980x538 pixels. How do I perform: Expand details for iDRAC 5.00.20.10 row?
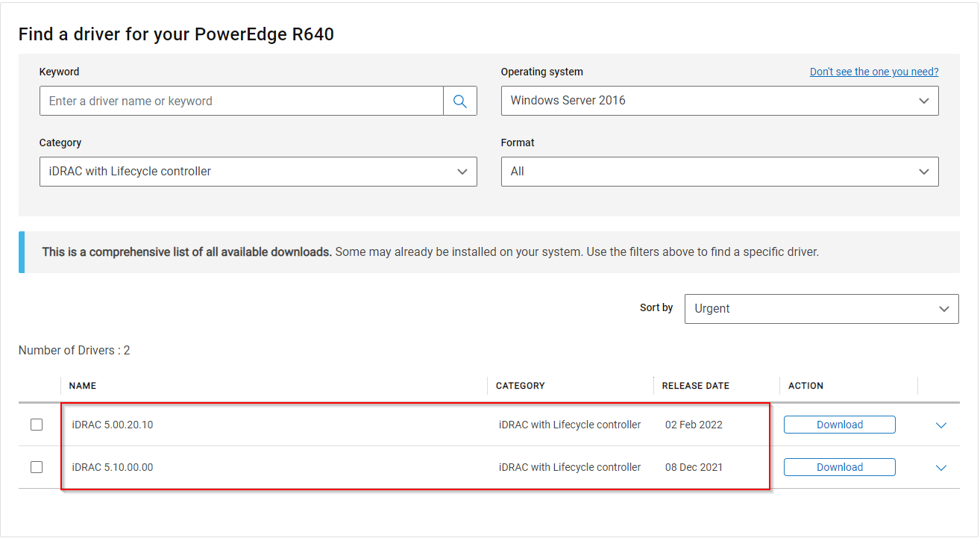tap(940, 425)
